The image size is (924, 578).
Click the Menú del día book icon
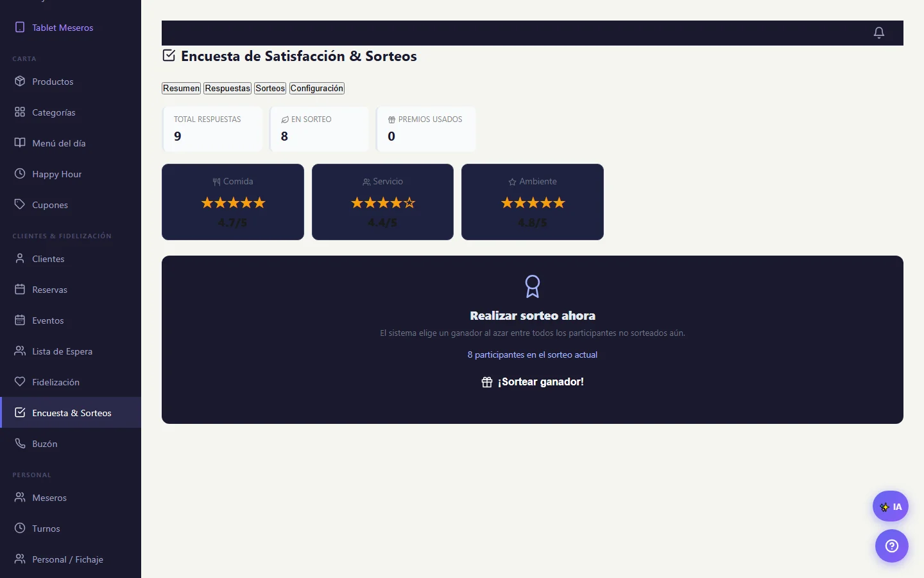(x=20, y=143)
